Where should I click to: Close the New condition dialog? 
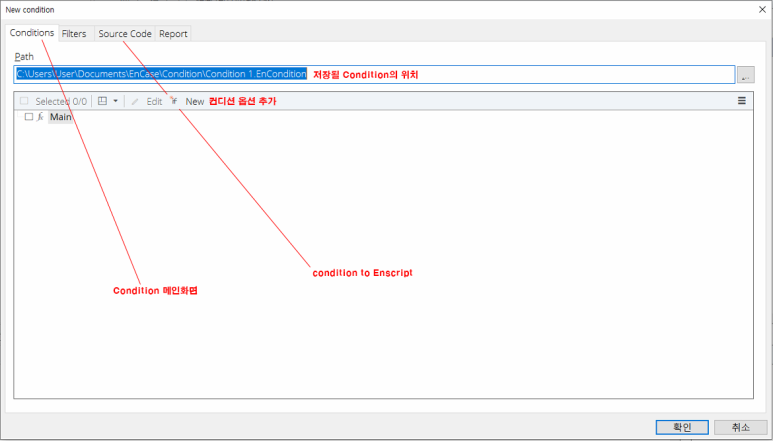[x=762, y=9]
